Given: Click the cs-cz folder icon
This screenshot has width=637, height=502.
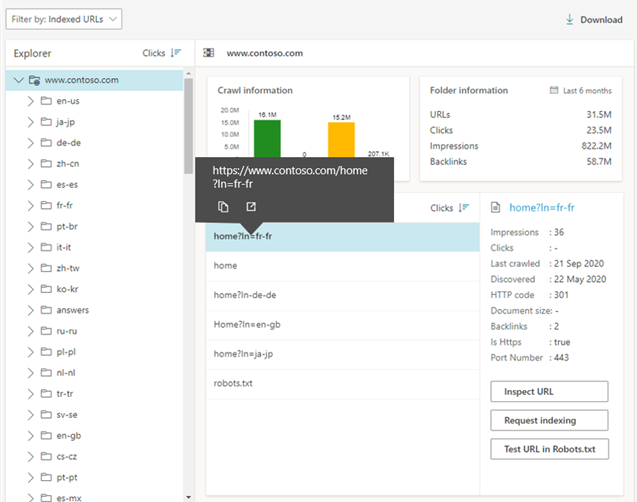Looking at the screenshot, I should (x=46, y=456).
